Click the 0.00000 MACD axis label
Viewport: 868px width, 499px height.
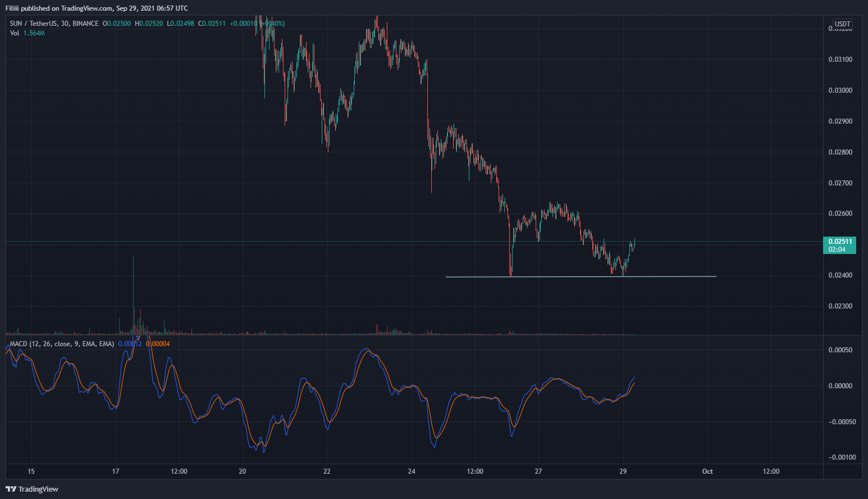pyautogui.click(x=840, y=386)
